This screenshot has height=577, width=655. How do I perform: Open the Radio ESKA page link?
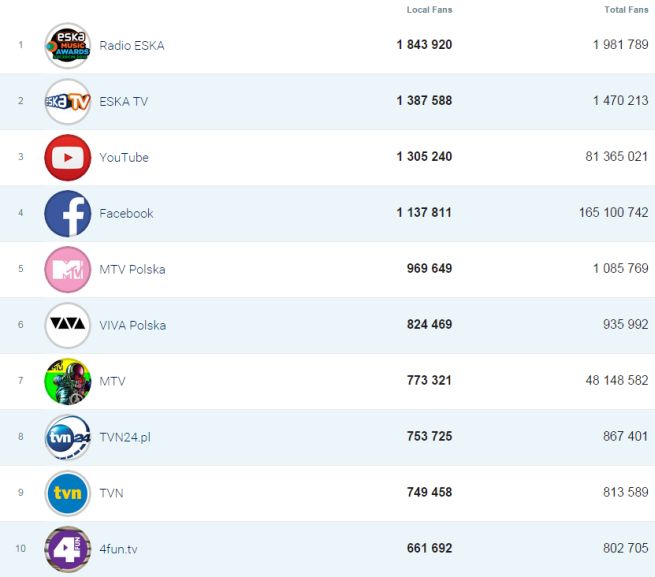132,45
